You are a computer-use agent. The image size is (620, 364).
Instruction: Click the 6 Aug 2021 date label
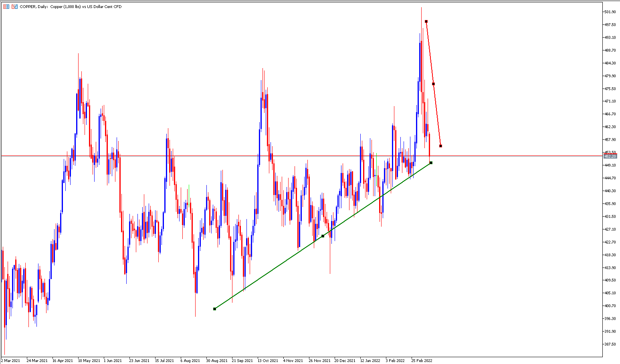[190, 360]
